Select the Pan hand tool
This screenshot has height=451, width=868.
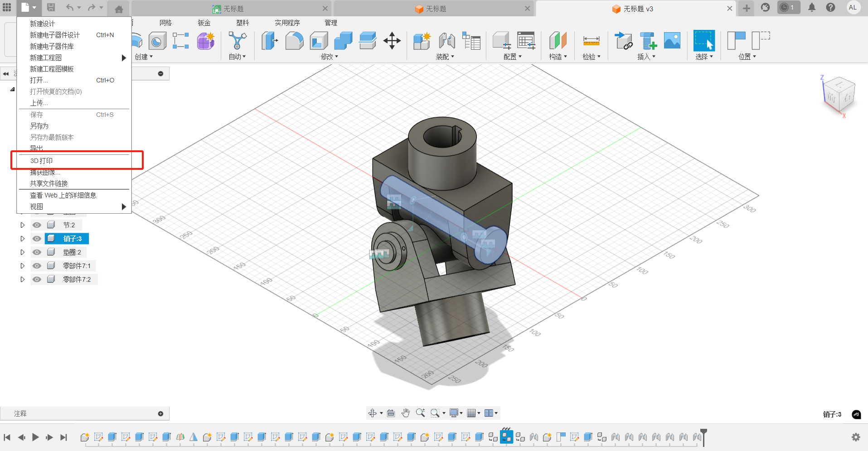(x=406, y=413)
